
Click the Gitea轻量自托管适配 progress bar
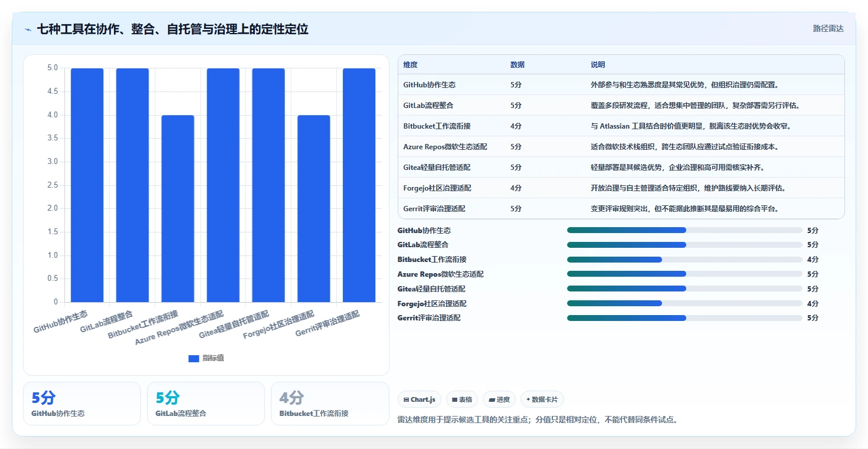pos(684,289)
